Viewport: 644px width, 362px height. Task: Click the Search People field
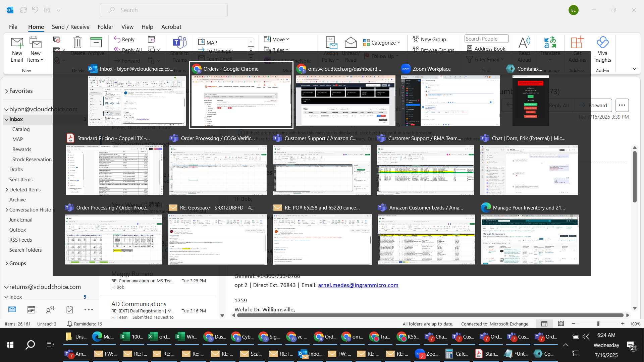486,39
